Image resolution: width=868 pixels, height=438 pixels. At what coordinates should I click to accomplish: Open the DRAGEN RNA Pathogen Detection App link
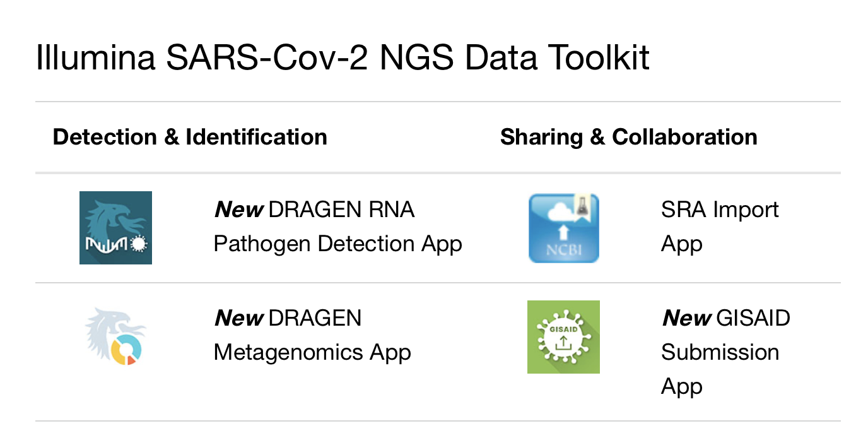coord(338,227)
